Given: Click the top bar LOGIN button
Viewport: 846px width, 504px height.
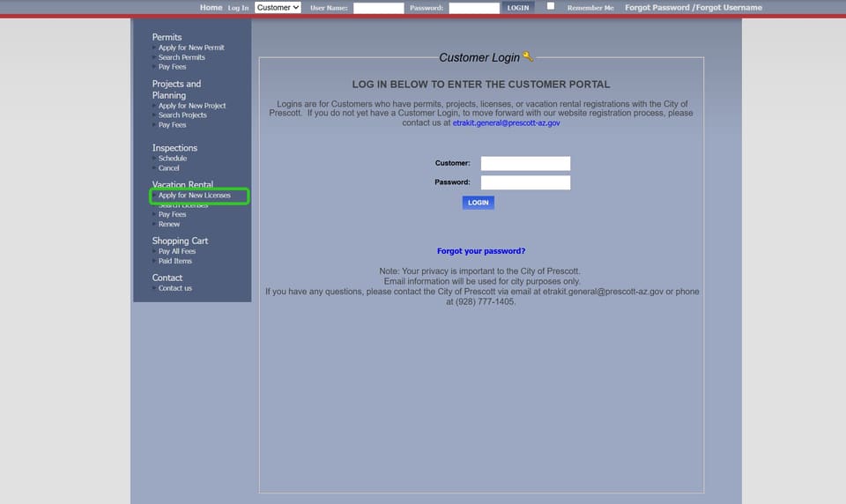Looking at the screenshot, I should pos(518,8).
